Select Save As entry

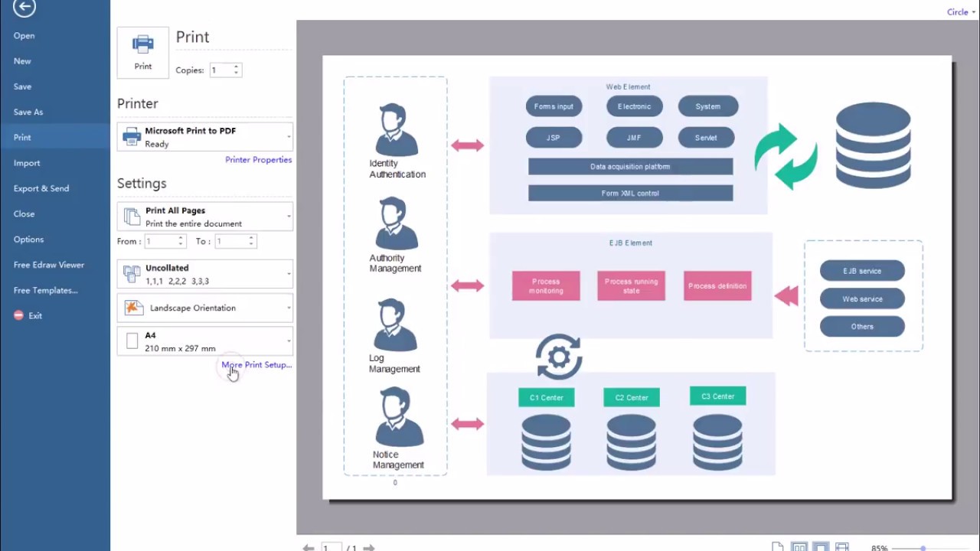point(28,112)
